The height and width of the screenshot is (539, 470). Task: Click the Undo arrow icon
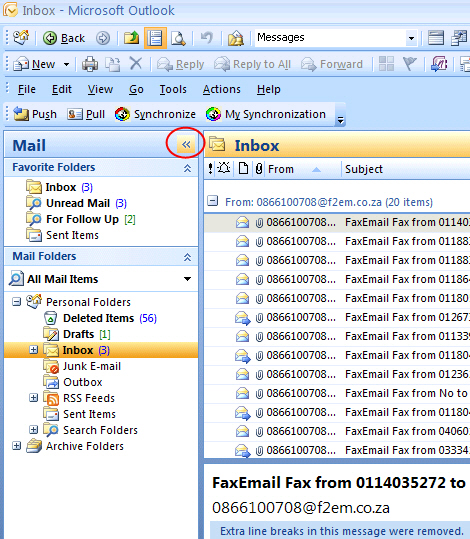(x=206, y=37)
